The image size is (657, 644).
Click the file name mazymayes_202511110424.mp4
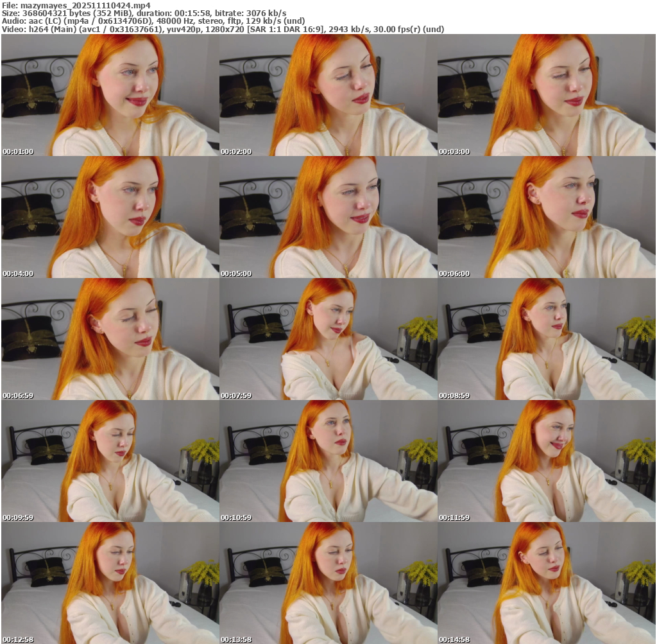click(x=84, y=5)
